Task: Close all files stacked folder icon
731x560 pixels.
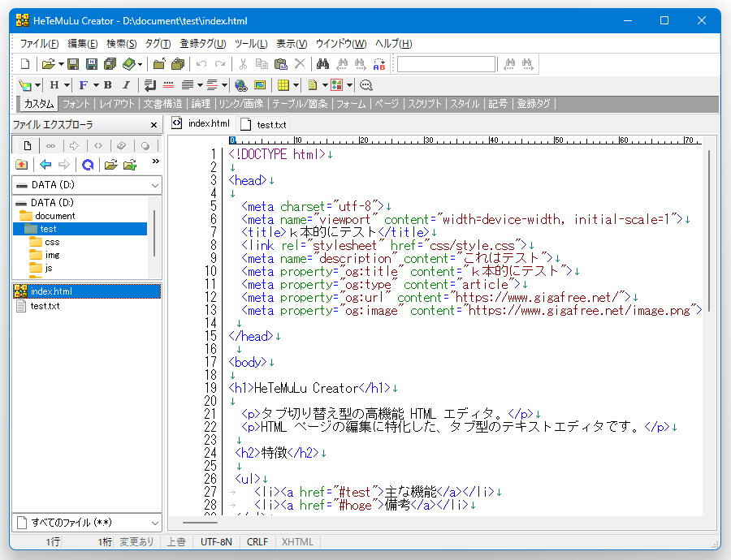Action: (x=178, y=64)
